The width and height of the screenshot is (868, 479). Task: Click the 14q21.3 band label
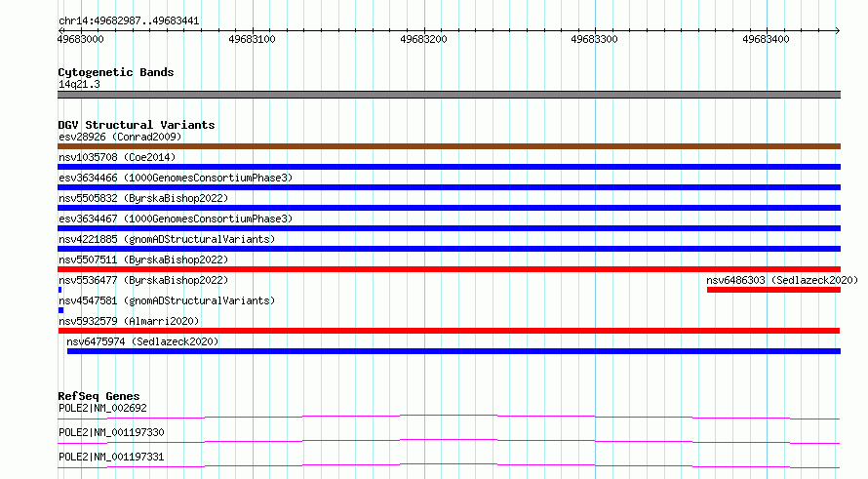tap(79, 84)
